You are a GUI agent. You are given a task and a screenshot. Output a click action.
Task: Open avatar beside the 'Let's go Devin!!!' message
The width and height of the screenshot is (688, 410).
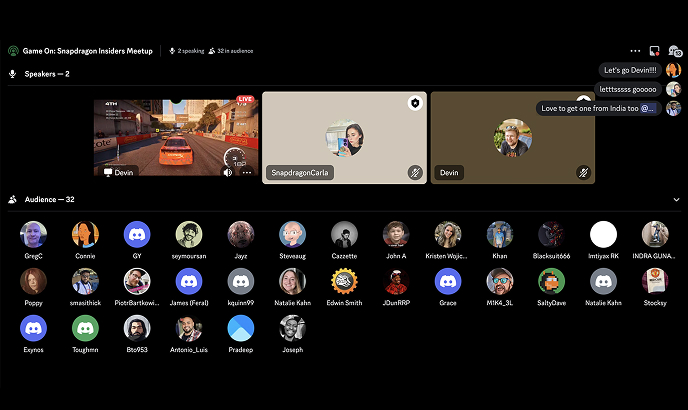click(x=673, y=70)
